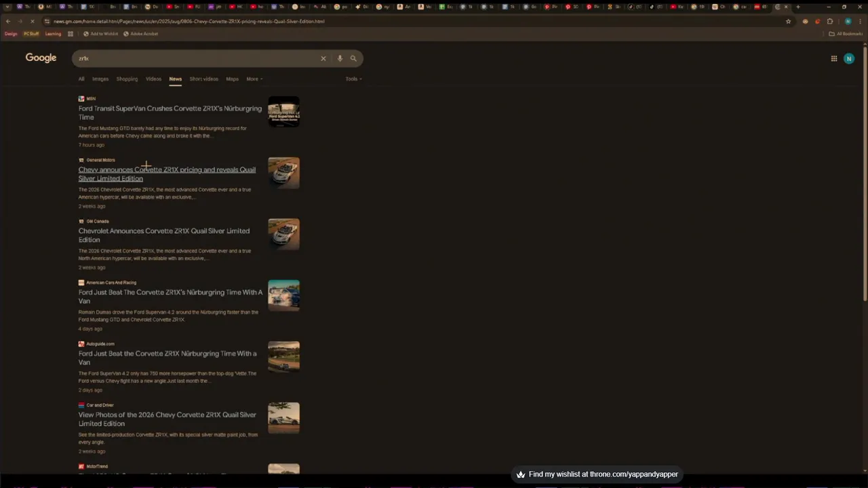
Task: Open the Design bookmarks folder
Action: pyautogui.click(x=11, y=34)
